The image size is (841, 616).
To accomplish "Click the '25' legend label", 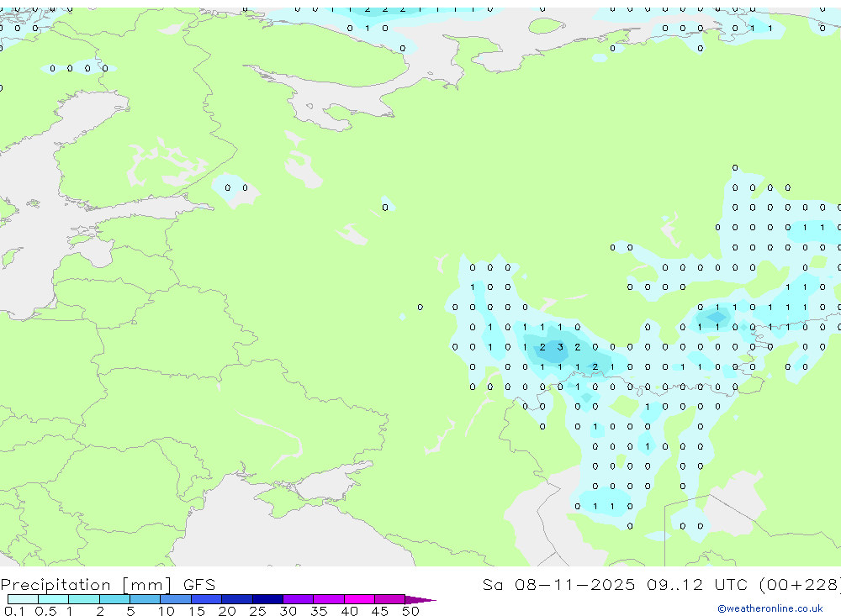I will tap(257, 611).
